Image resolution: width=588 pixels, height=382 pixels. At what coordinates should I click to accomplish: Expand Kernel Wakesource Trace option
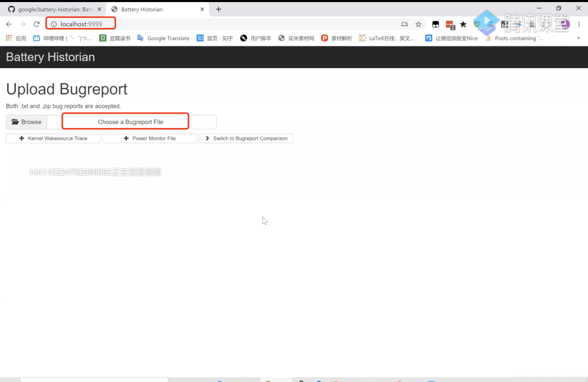coord(53,138)
